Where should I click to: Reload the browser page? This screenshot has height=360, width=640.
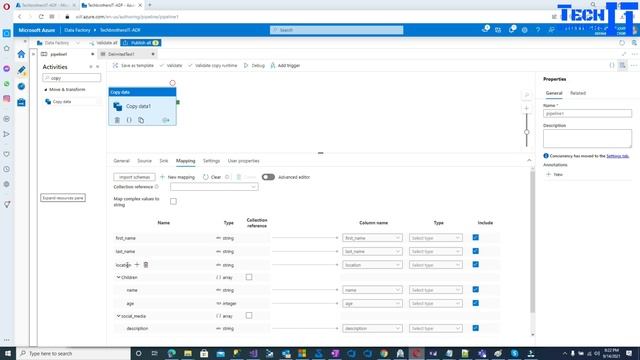coord(41,17)
